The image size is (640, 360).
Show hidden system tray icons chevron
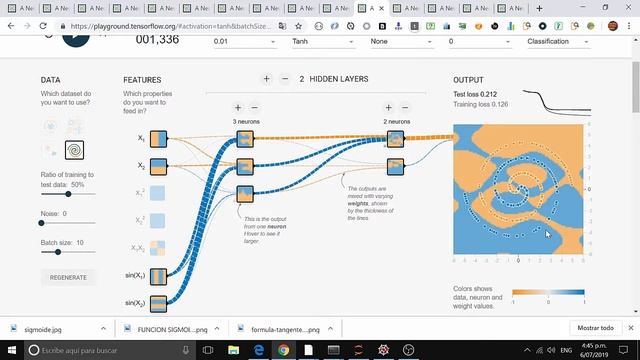(x=527, y=350)
